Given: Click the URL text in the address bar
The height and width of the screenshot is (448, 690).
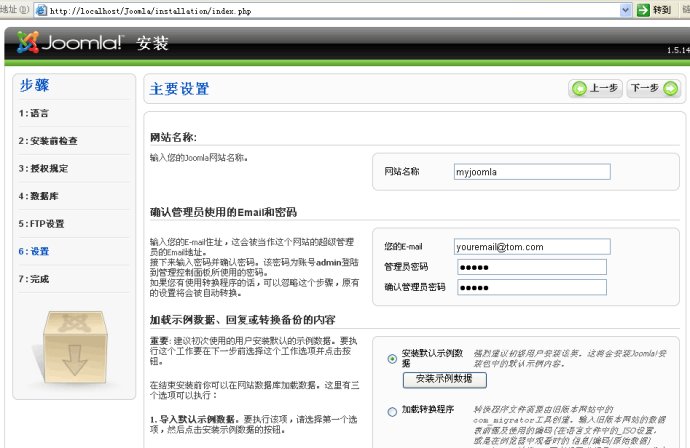Looking at the screenshot, I should pos(150,11).
